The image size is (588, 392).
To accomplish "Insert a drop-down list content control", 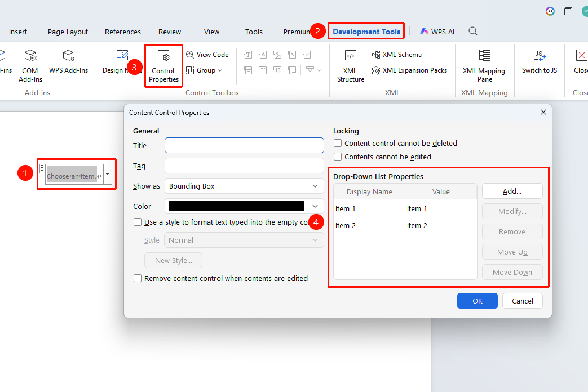I will (263, 70).
